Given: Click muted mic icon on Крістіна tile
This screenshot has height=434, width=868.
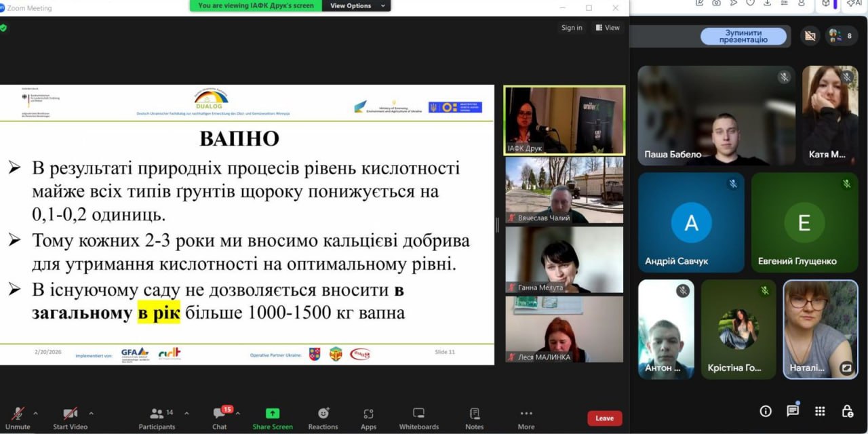Looking at the screenshot, I should coord(765,291).
